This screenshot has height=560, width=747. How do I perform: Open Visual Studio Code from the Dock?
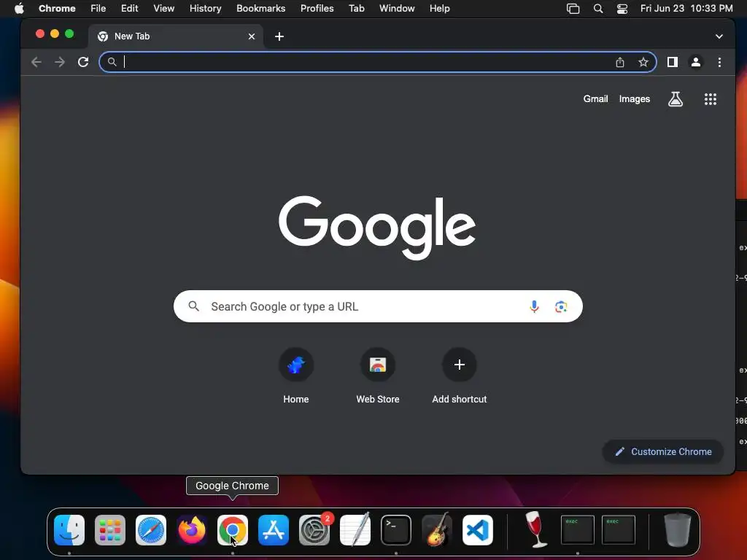point(477,530)
